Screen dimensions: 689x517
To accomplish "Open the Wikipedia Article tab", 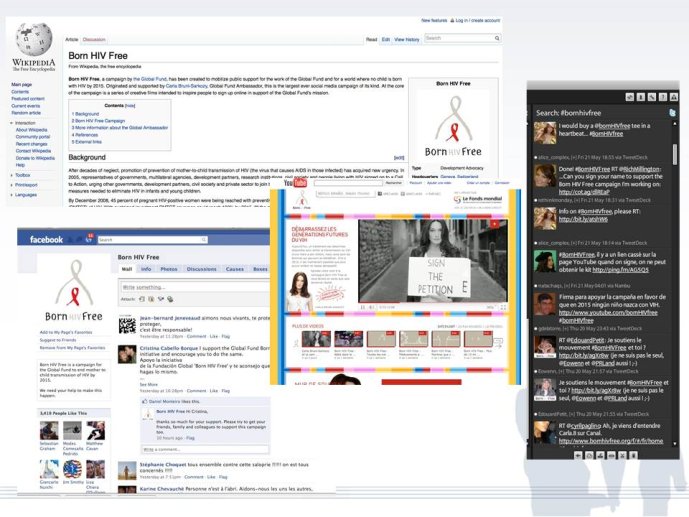I will coord(72,40).
